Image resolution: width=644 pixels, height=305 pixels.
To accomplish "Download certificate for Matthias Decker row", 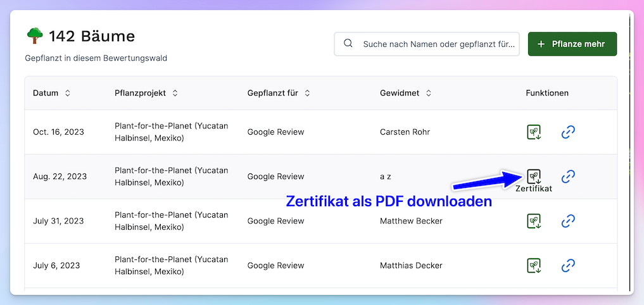I will 534,265.
